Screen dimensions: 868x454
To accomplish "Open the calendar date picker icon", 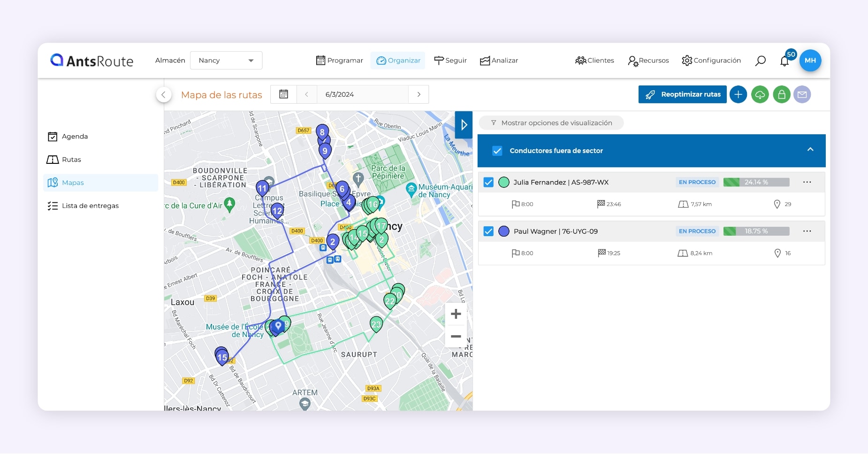I will point(283,94).
